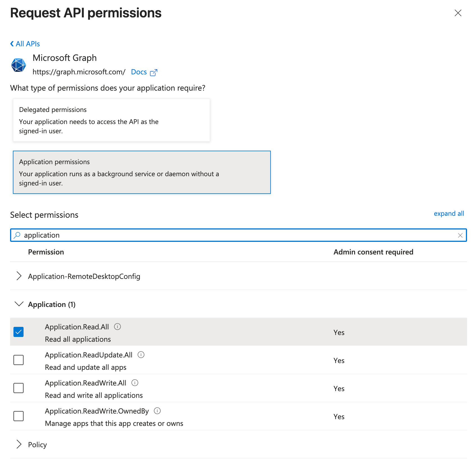
Task: Expand the Policy permissions group
Action: (x=19, y=444)
